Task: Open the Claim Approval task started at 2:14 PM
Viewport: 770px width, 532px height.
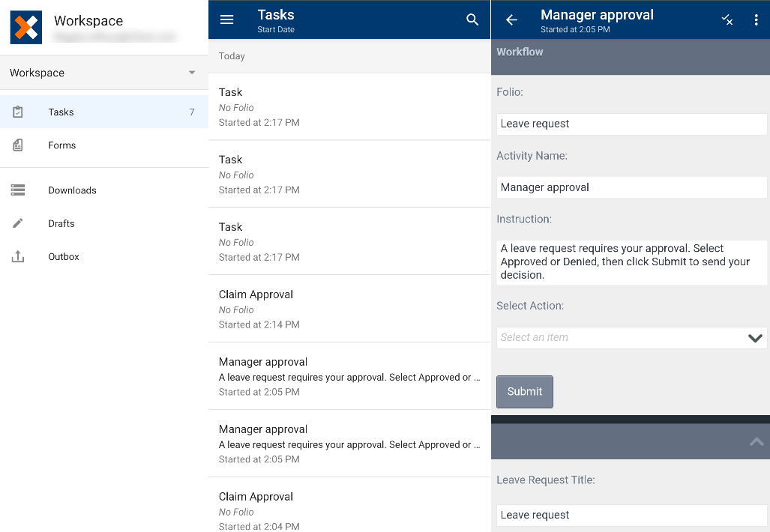Action: [349, 308]
